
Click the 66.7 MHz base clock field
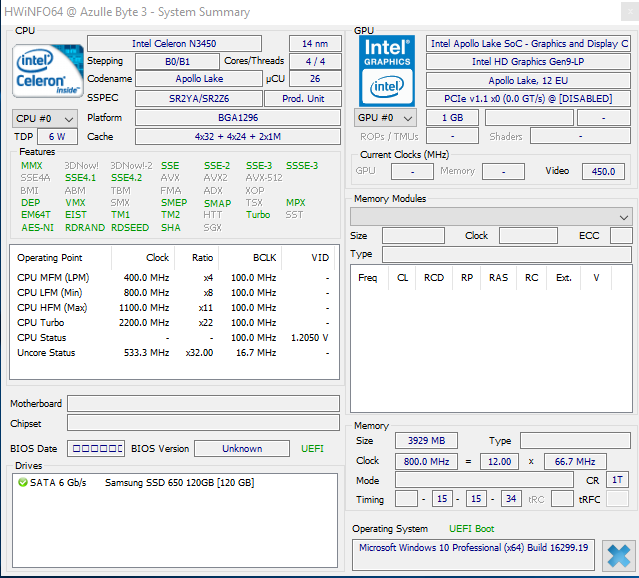tap(575, 461)
